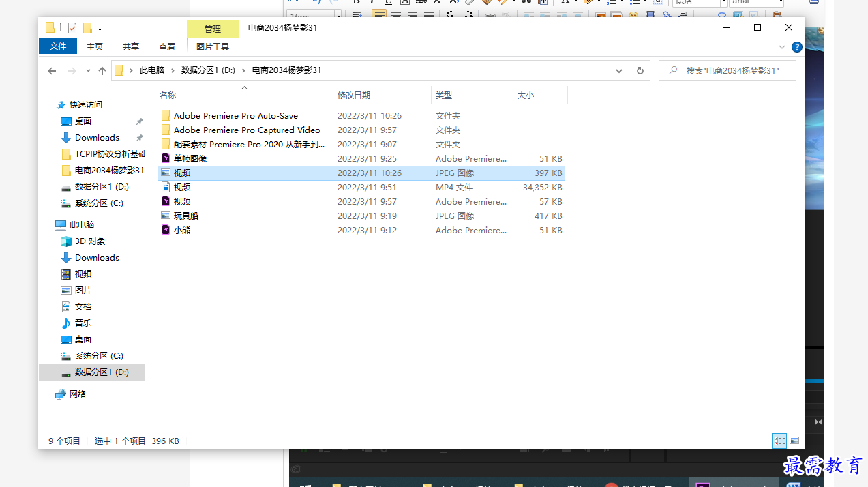The height and width of the screenshot is (487, 868).
Task: Switch to the 共享 ribbon tab
Action: 131,46
